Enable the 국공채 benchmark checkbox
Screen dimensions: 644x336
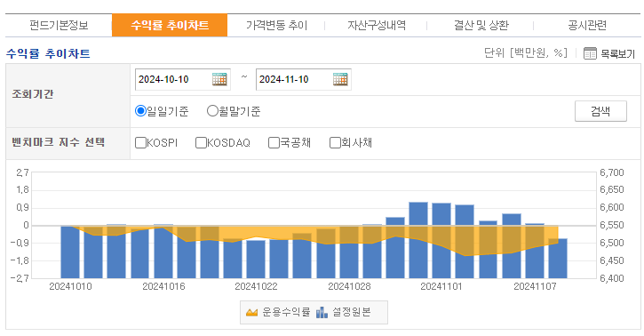click(x=274, y=142)
